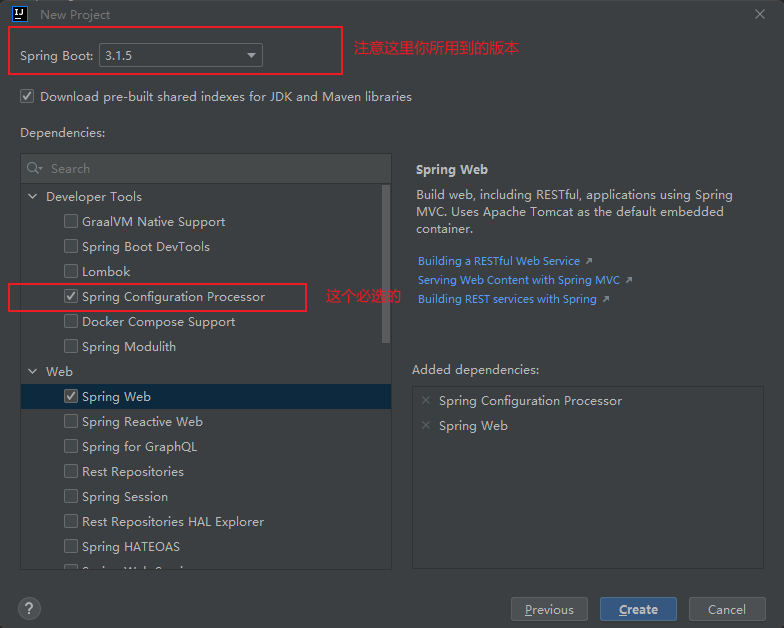Focus the dependencies Search field

point(206,168)
